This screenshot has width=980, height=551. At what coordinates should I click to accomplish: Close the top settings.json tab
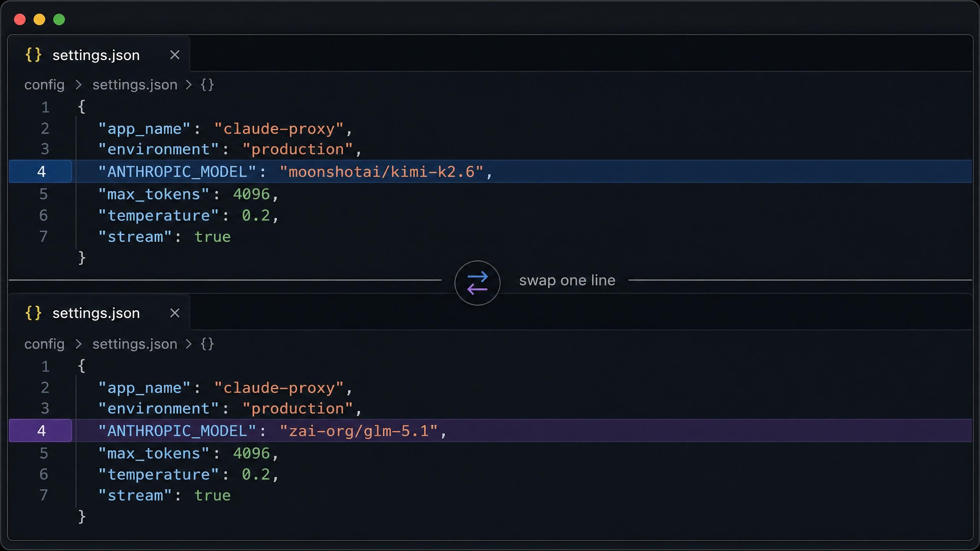[x=175, y=55]
